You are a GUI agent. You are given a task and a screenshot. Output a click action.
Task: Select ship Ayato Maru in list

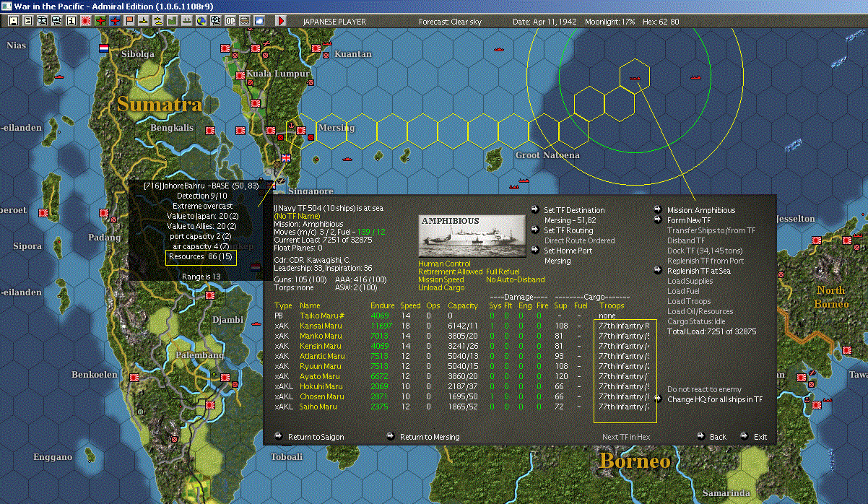point(319,376)
